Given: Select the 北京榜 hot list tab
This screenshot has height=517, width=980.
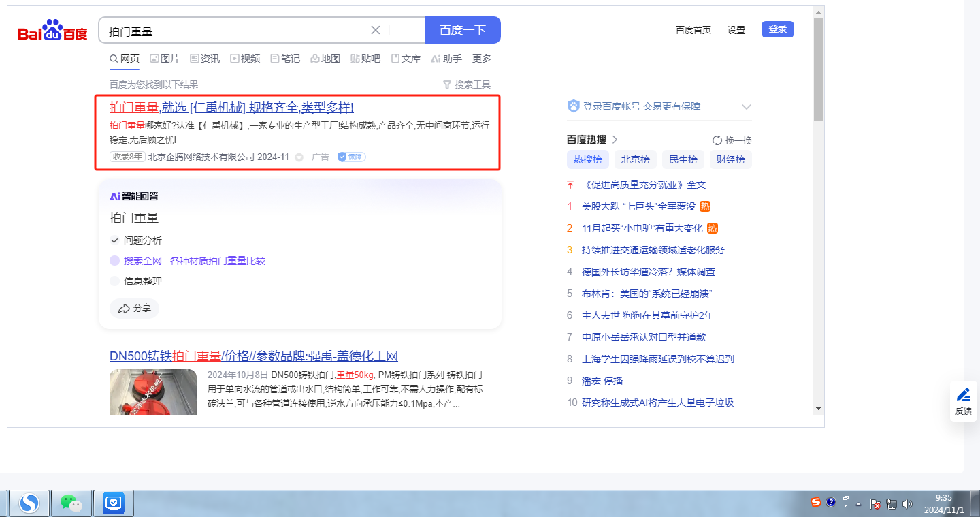Looking at the screenshot, I should pos(635,159).
